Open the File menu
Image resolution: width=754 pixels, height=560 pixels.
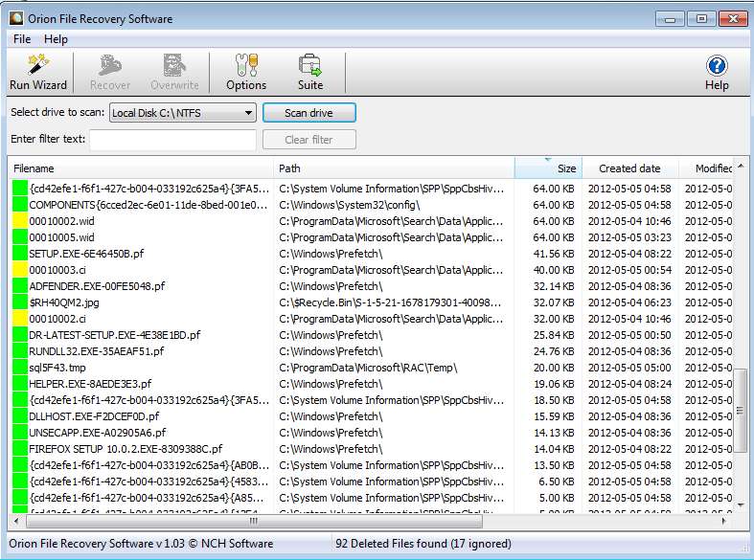22,39
